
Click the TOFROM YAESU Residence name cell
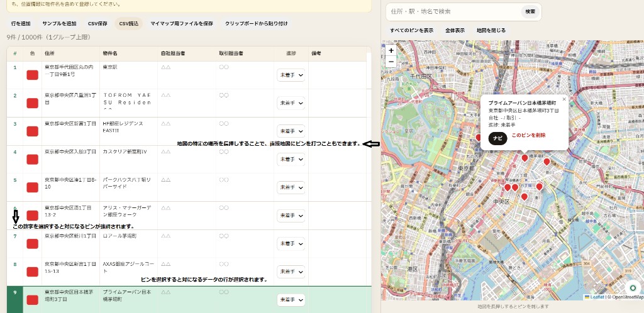pos(128,103)
